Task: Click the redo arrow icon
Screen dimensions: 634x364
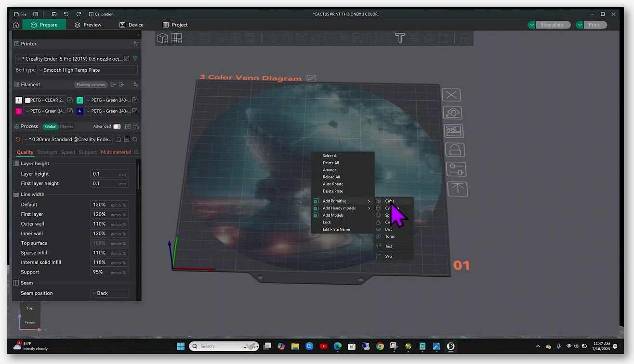Action: (79, 14)
